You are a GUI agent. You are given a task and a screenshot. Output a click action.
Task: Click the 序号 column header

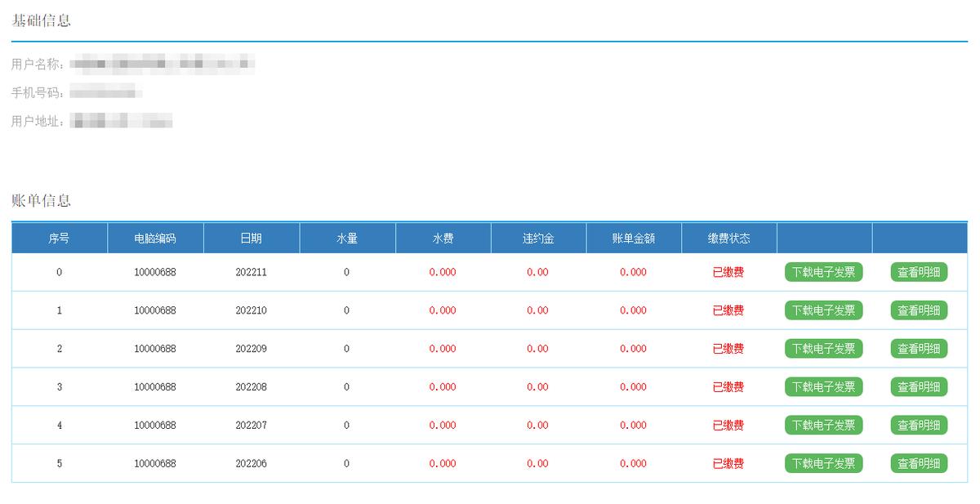point(58,238)
